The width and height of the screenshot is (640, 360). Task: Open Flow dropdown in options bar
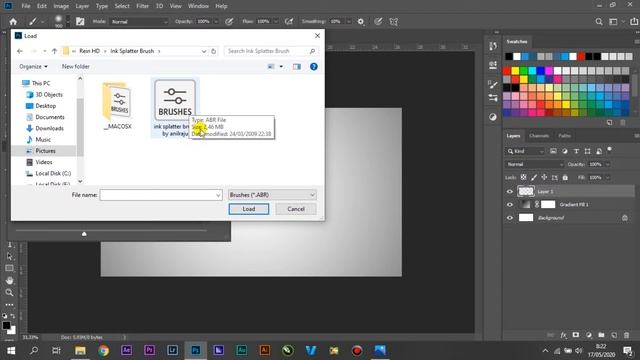point(276,22)
